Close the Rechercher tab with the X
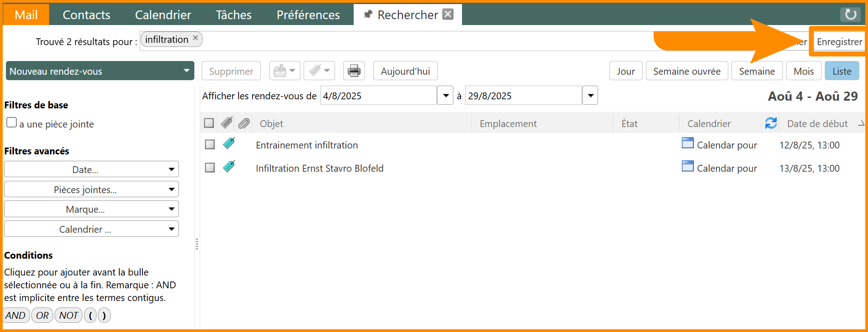868x332 pixels. [x=448, y=15]
